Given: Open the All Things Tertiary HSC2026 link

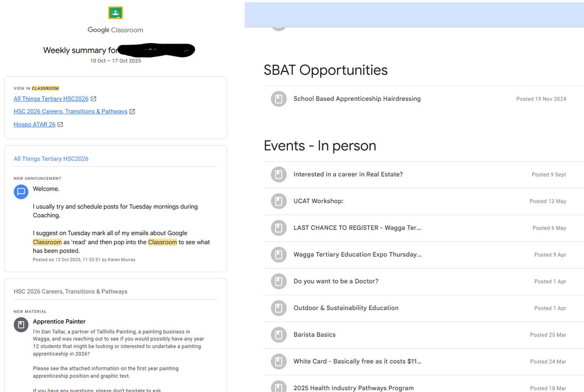Looking at the screenshot, I should (x=51, y=99).
